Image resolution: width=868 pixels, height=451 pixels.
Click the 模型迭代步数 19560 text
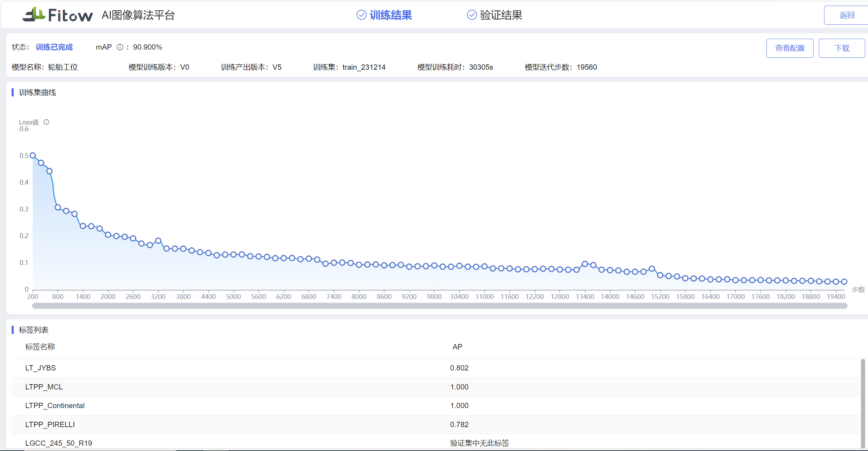pyautogui.click(x=561, y=67)
